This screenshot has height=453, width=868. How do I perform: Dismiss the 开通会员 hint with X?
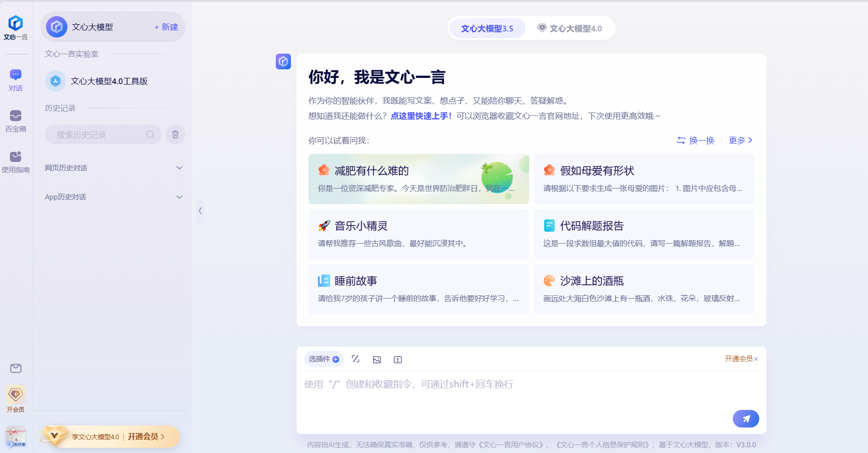(756, 359)
